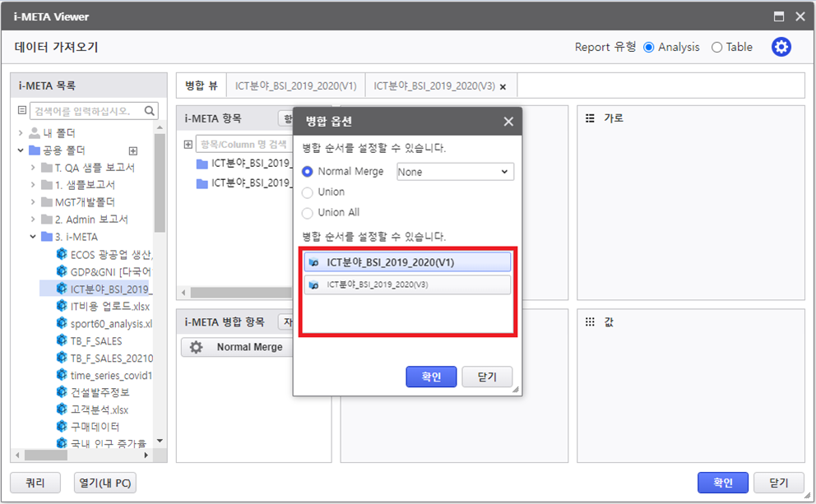Close the 병합 옵션 dialog with X
816x504 pixels.
(508, 122)
